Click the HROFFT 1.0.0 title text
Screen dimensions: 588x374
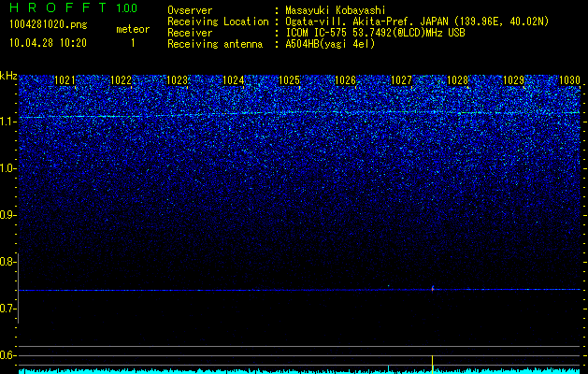click(74, 7)
